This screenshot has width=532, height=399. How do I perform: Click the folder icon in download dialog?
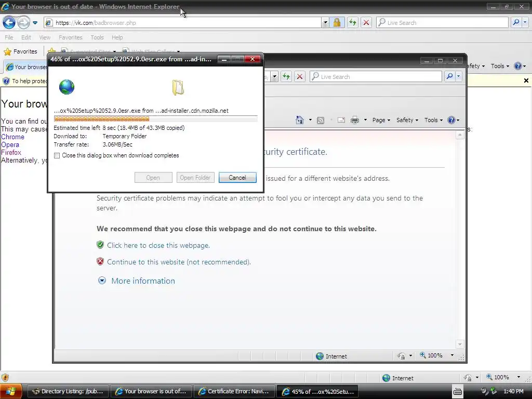click(178, 87)
